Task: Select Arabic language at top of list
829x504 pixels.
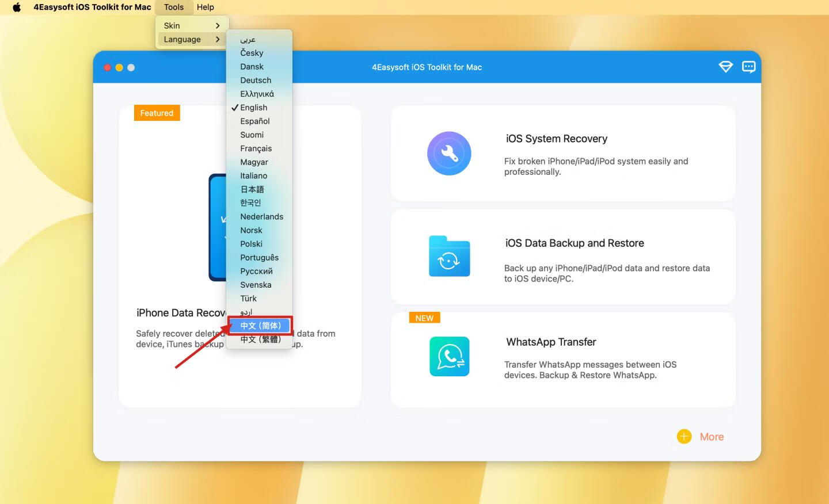Action: (259, 39)
